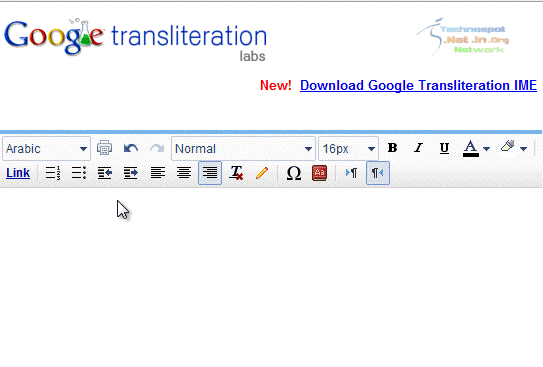Open the text color picker arrow
Image resolution: width=543 pixels, height=367 pixels.
[487, 149]
